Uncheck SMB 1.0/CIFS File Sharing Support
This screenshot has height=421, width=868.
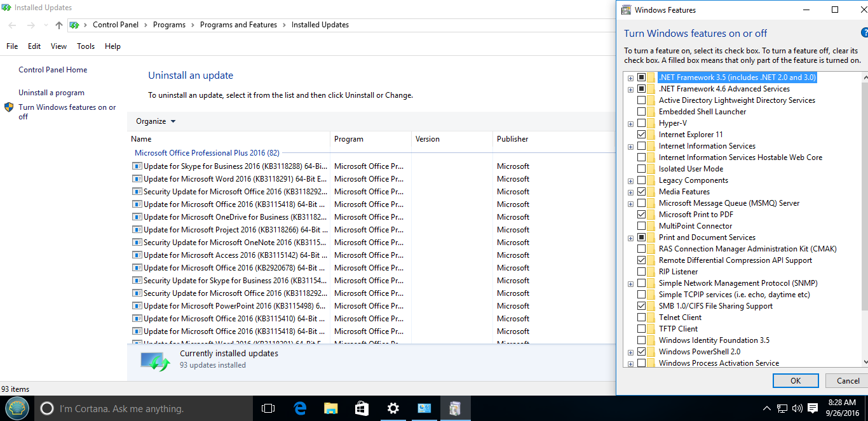click(641, 306)
